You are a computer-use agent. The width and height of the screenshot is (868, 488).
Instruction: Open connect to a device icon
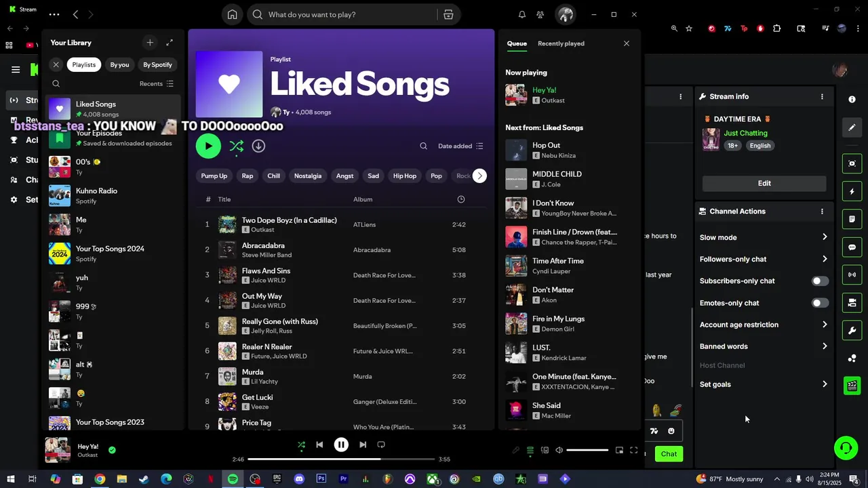point(545,450)
